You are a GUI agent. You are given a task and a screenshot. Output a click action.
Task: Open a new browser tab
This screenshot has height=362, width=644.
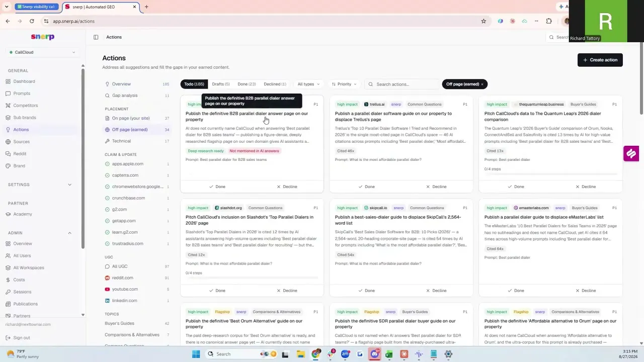[146, 7]
